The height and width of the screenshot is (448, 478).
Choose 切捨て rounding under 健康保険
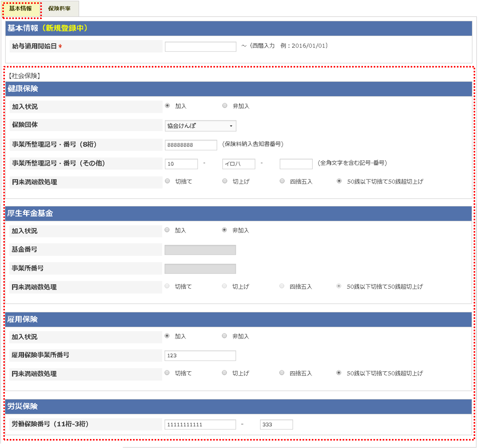167,181
